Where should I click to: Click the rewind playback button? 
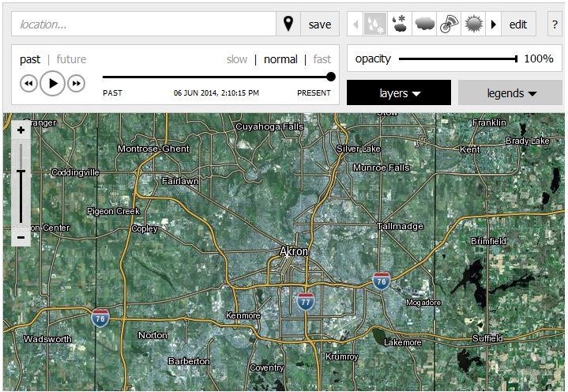(28, 83)
